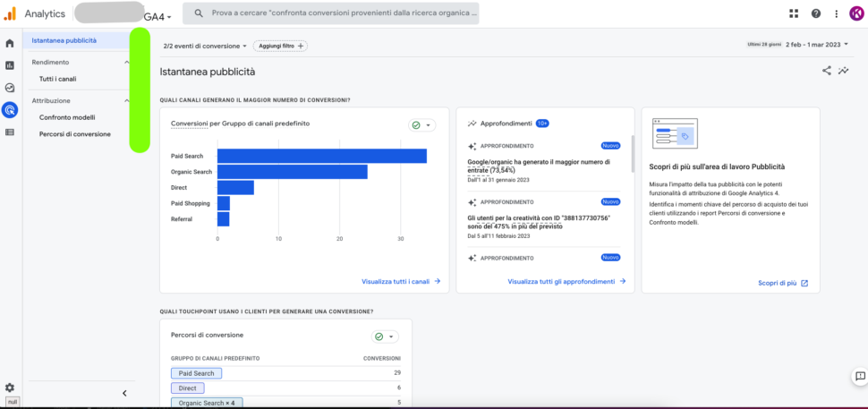The height and width of the screenshot is (409, 868).
Task: Click the Organic Search bar in chart
Action: pyautogui.click(x=293, y=172)
